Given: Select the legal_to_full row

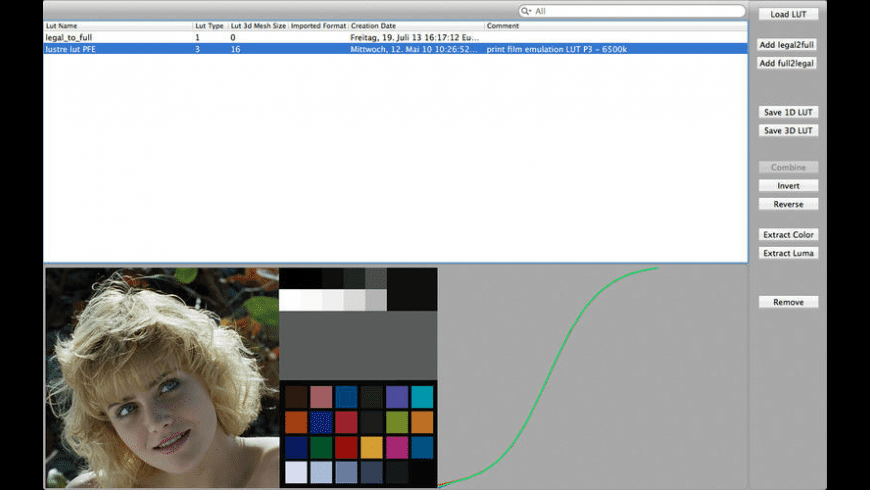Looking at the screenshot, I should coord(396,37).
